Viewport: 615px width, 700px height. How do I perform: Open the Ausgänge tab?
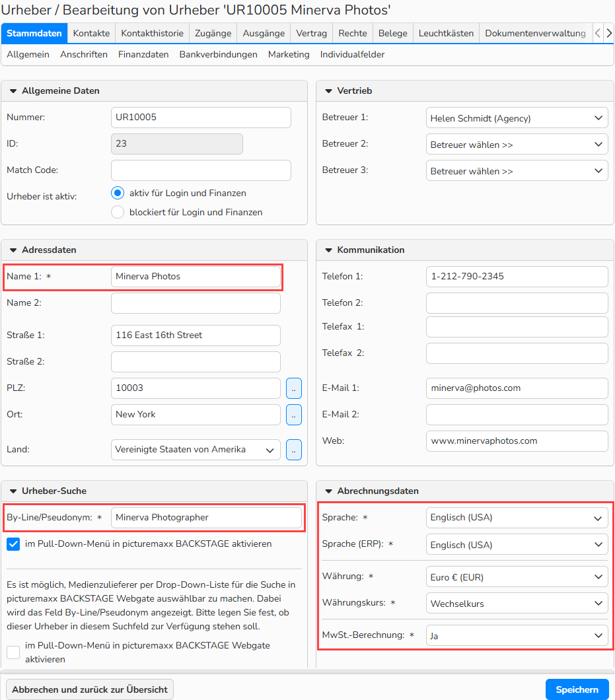click(x=264, y=33)
